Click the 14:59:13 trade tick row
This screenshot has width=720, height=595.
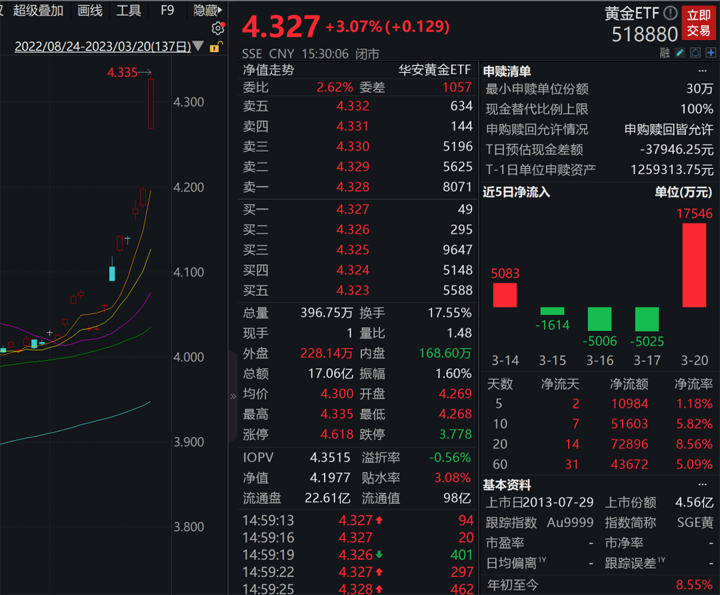(x=358, y=520)
